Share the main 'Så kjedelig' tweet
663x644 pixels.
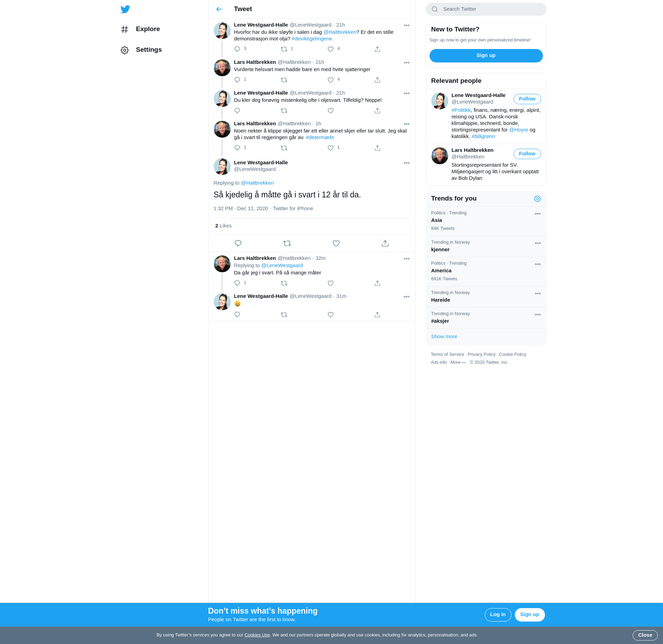(385, 243)
